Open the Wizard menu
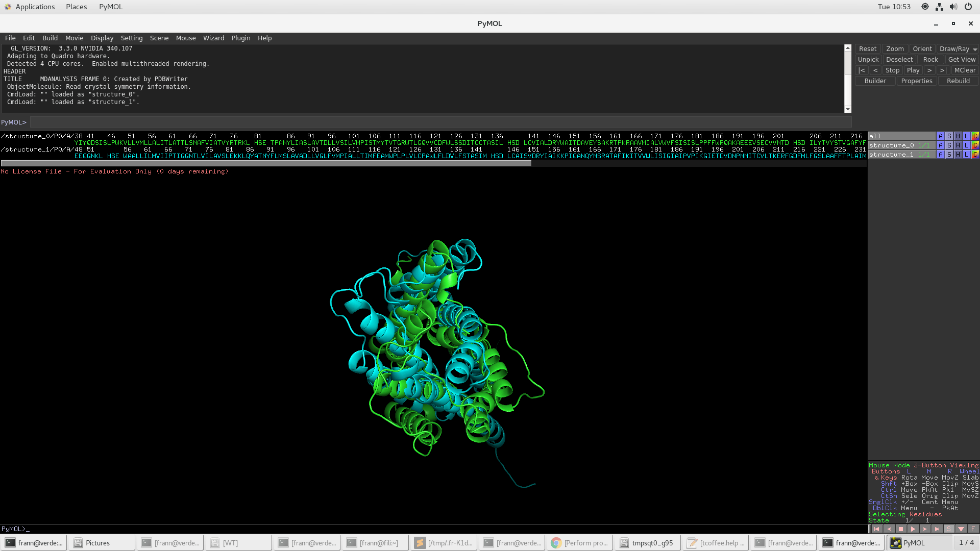This screenshot has width=980, height=551. point(213,38)
